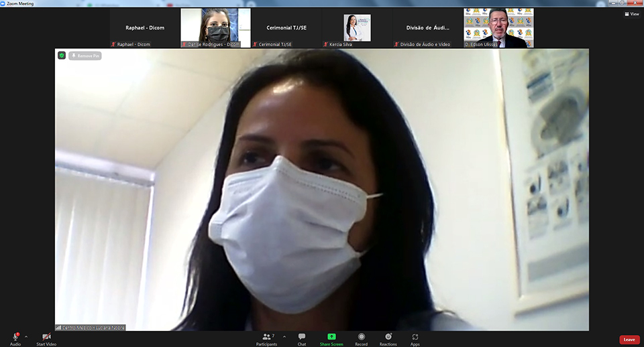Open the Participants panel
644x347 pixels.
[266, 336]
